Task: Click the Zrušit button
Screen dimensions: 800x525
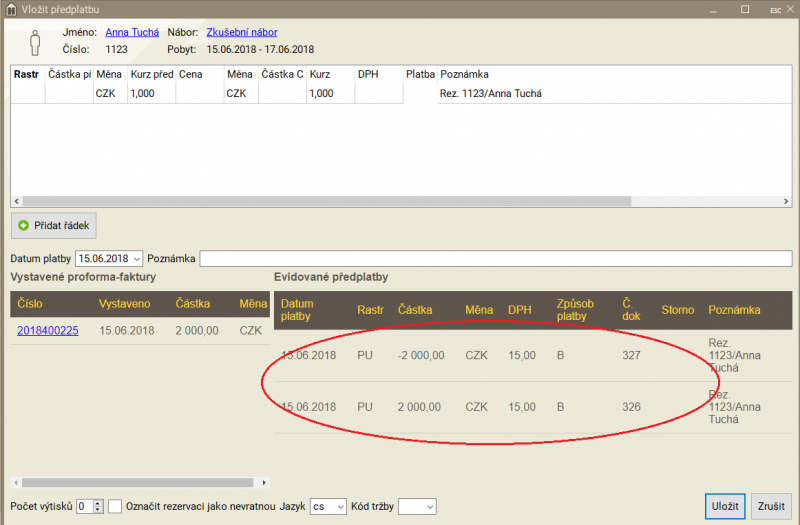Action: click(771, 506)
